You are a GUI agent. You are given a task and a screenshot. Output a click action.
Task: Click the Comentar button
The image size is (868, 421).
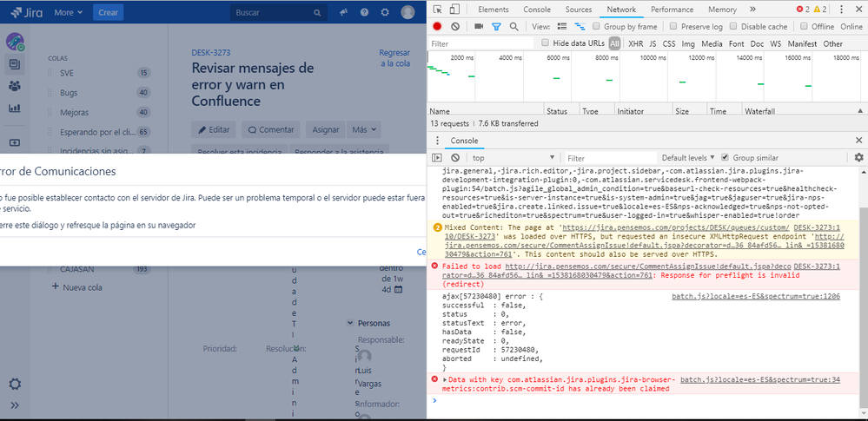[271, 129]
